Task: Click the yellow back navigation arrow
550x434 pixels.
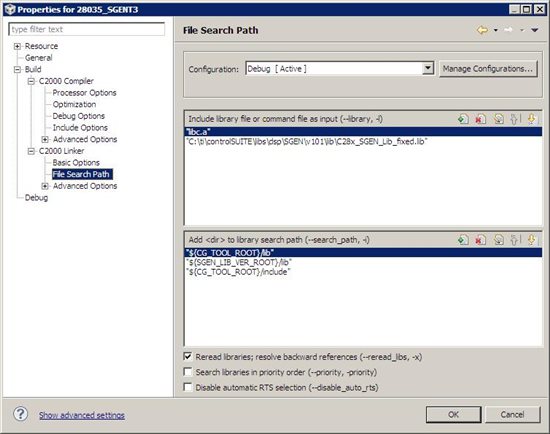Action: [482, 30]
